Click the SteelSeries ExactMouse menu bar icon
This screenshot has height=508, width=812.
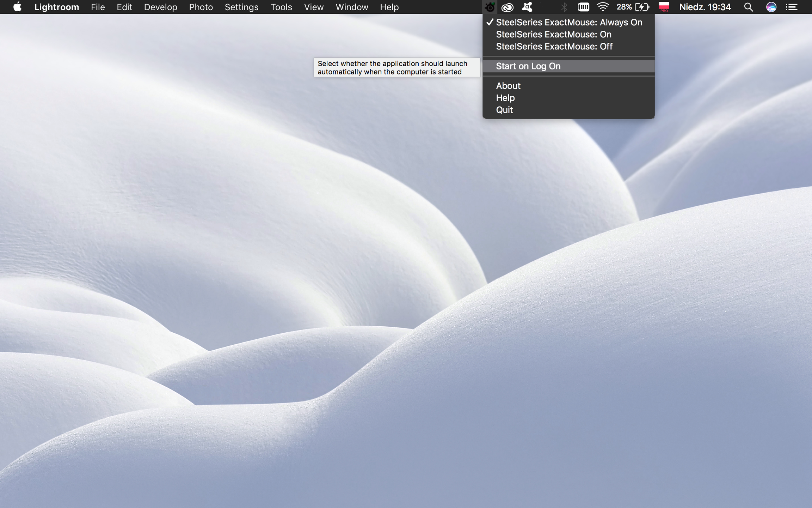pos(490,7)
